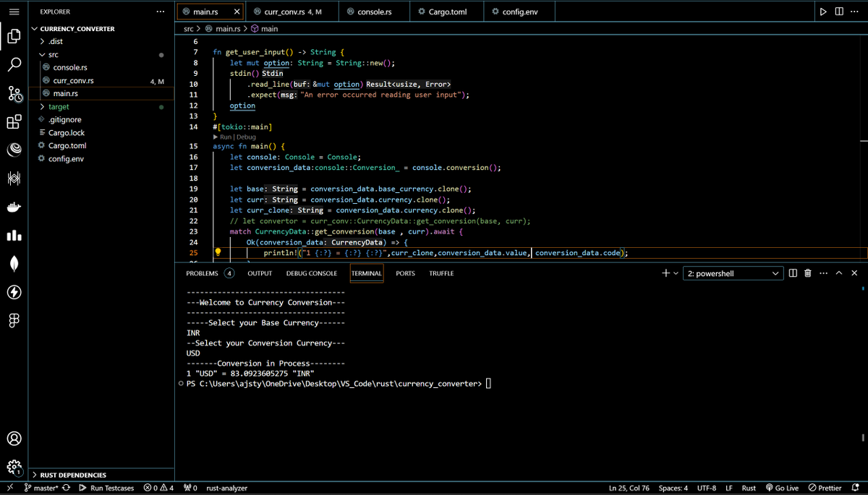Viewport: 868px width, 495px height.
Task: Open terminal panel More Actions ellipsis
Action: pos(823,273)
